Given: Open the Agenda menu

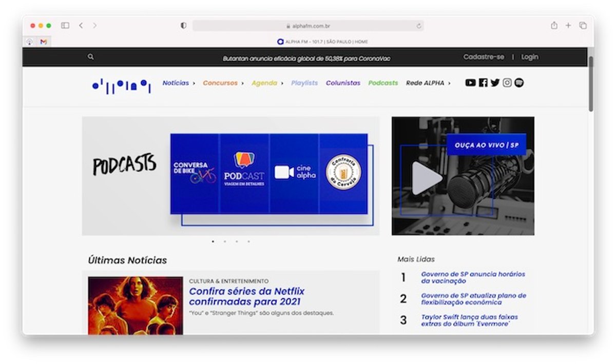Looking at the screenshot, I should [264, 83].
